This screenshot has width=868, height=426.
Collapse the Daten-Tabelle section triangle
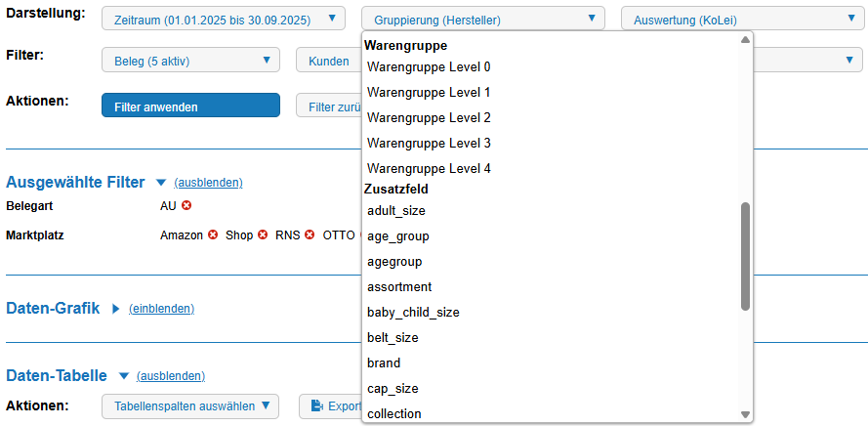pyautogui.click(x=124, y=375)
